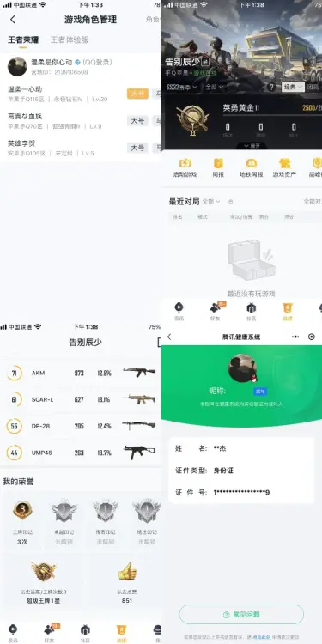Open 资讯 tab in the bottom-left screen's navigation
The image size is (322, 644).
[x=13, y=634]
